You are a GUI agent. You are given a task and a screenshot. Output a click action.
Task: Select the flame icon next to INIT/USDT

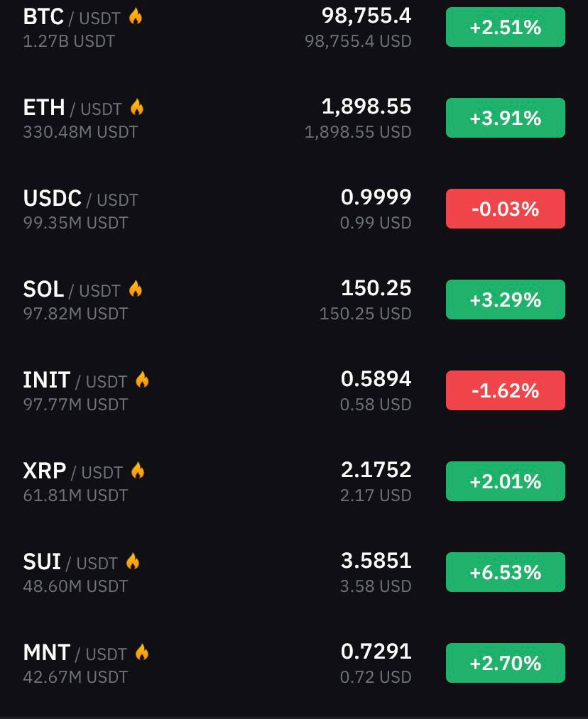(x=142, y=380)
